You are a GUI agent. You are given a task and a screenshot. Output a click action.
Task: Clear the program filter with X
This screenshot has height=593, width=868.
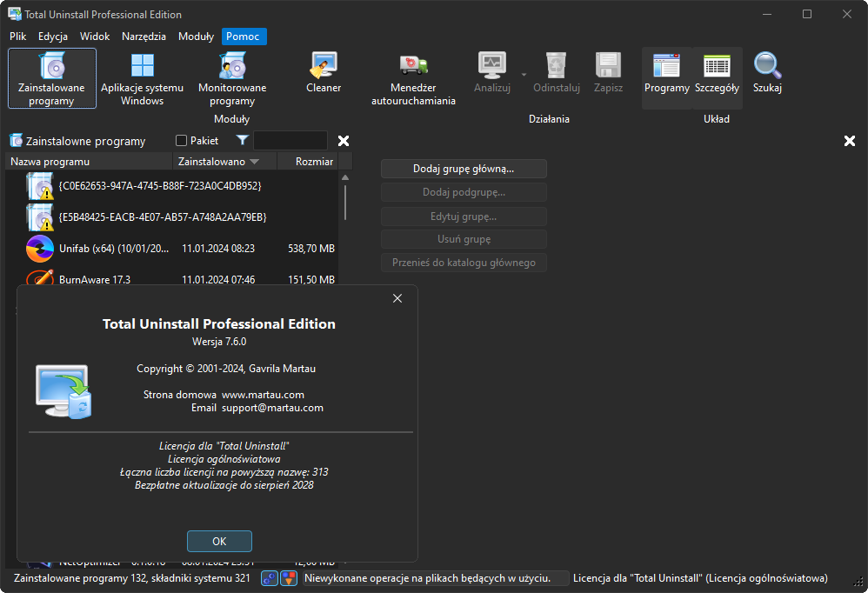(344, 141)
